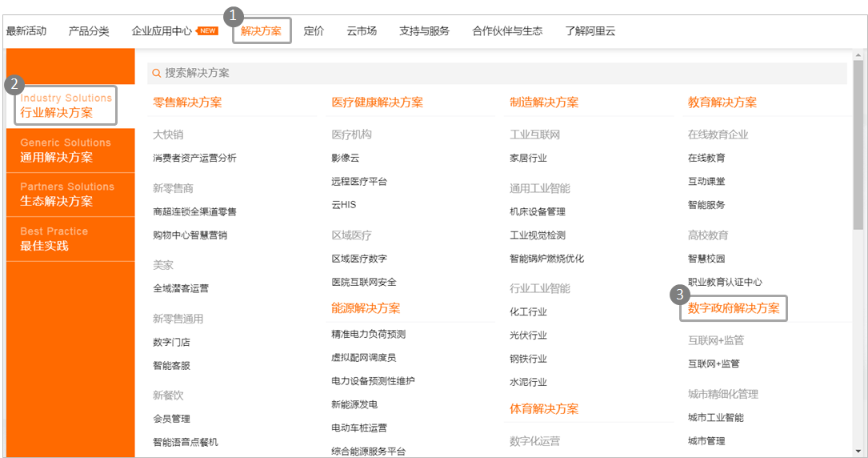The image size is (868, 458).
Task: Click 机床设备管理 link
Action: pyautogui.click(x=538, y=211)
